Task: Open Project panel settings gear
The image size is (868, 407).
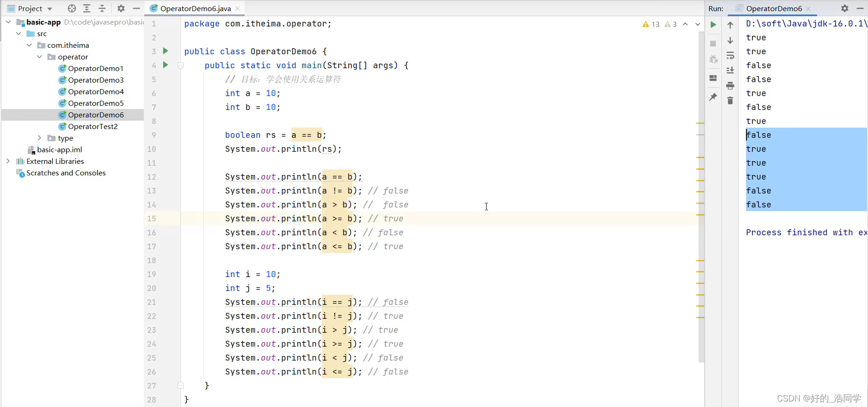Action: pyautogui.click(x=121, y=8)
